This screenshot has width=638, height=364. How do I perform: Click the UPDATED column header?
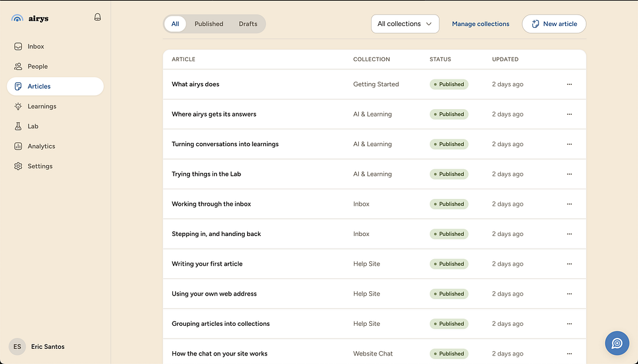click(x=505, y=59)
